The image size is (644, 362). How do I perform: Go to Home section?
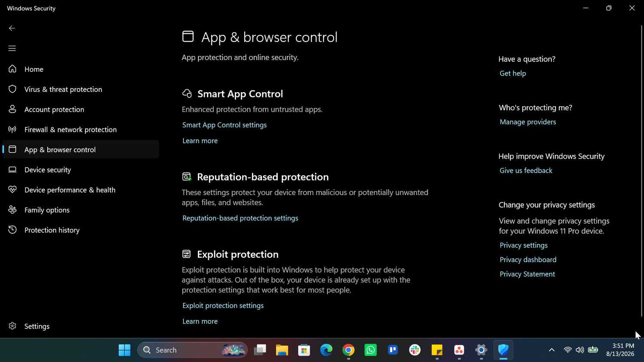tap(81, 69)
